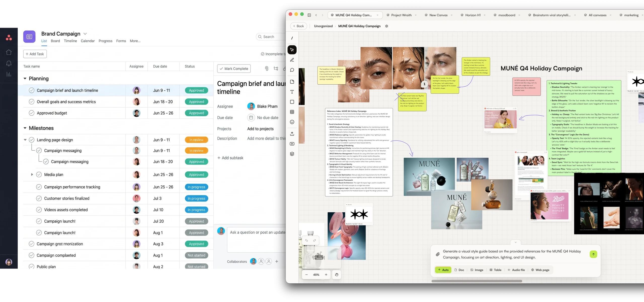Open Project Wraith canvas tab

tap(401, 15)
